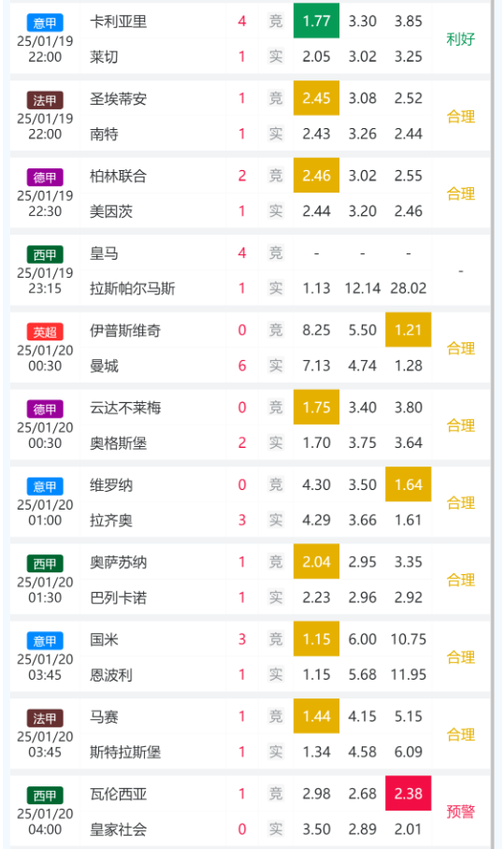Viewport: 504px width, 849px height.
Task: Select highlighted red odds 2.38
Action: point(409,793)
